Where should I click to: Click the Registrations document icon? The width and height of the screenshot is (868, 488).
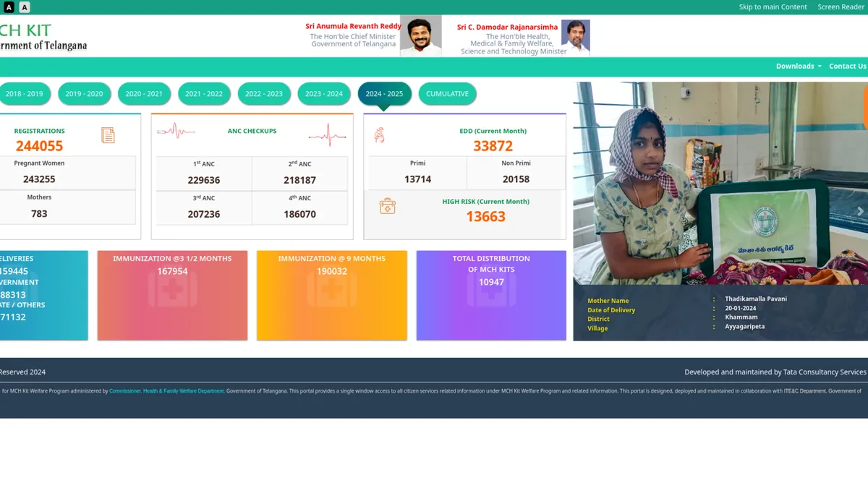coord(108,135)
